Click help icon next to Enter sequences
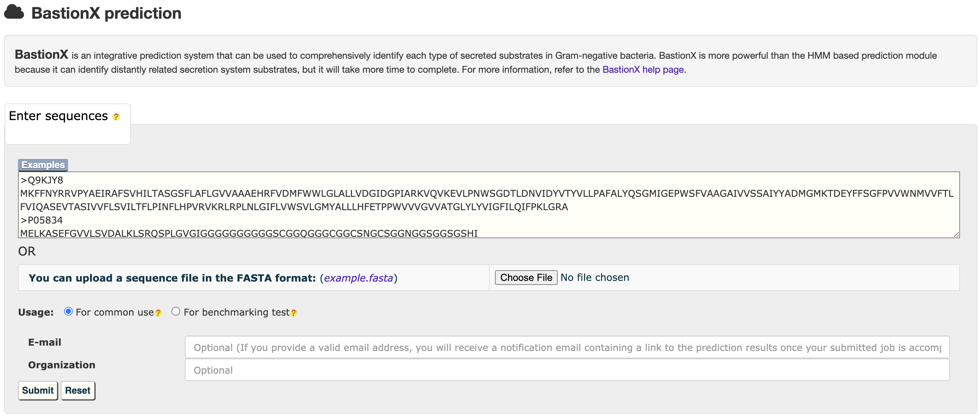Image resolution: width=980 pixels, height=417 pixels. tap(116, 117)
